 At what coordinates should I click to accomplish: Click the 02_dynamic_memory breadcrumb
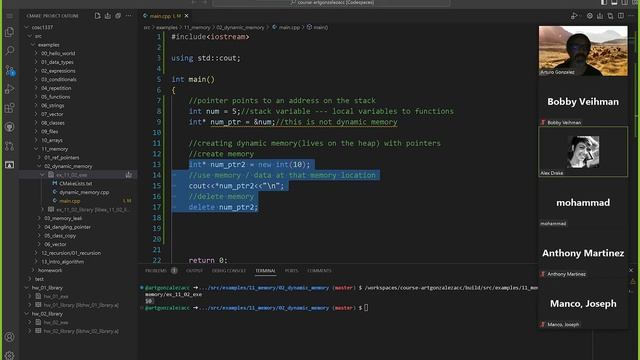coord(240,27)
